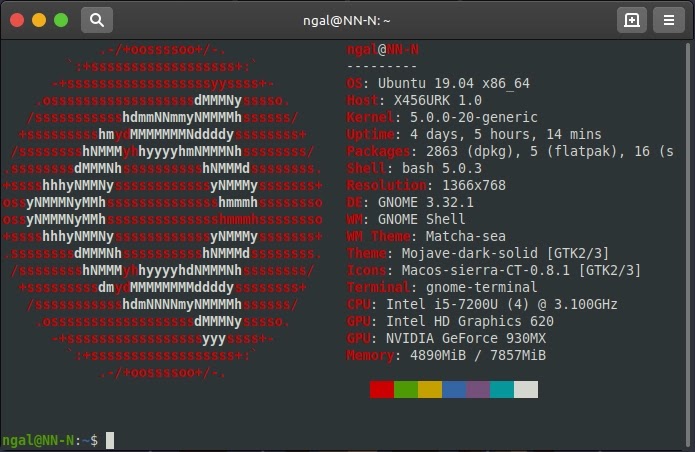Viewport: 695px width, 452px height.
Task: Click the ngal@NN-N prompt text at bottom
Action: (x=38, y=440)
